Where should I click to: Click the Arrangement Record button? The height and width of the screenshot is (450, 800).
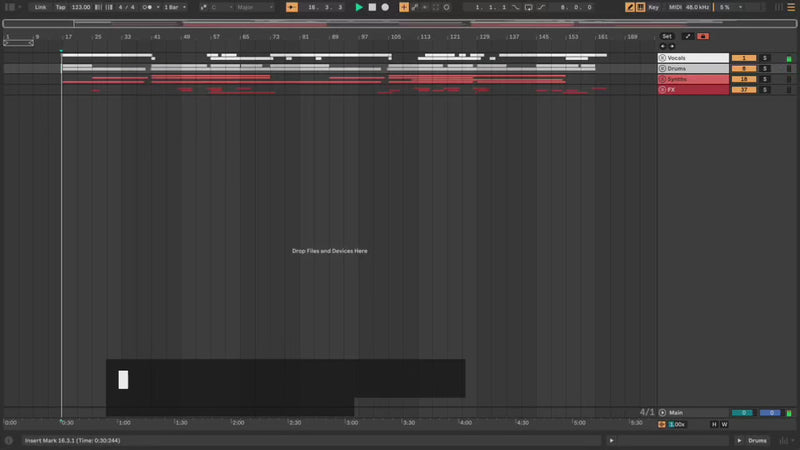click(385, 7)
